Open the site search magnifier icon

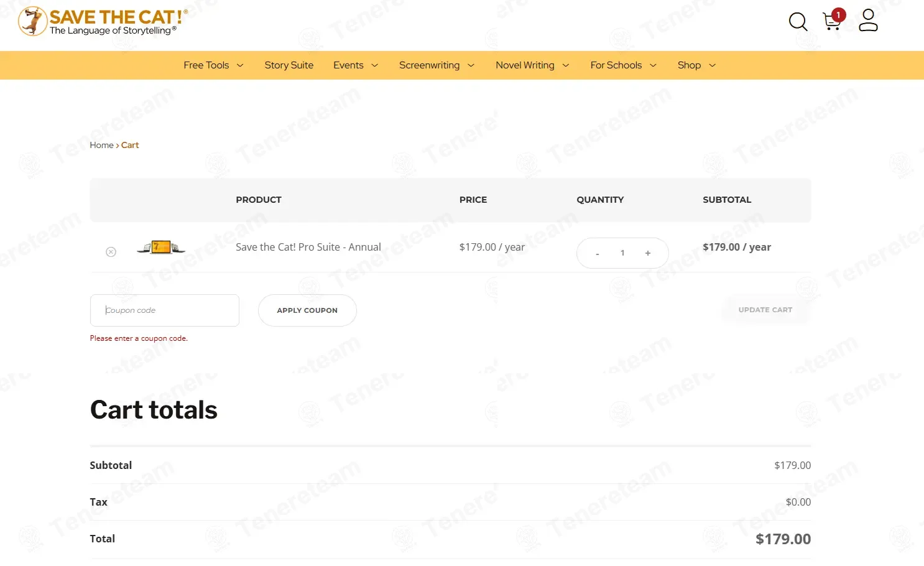point(798,22)
